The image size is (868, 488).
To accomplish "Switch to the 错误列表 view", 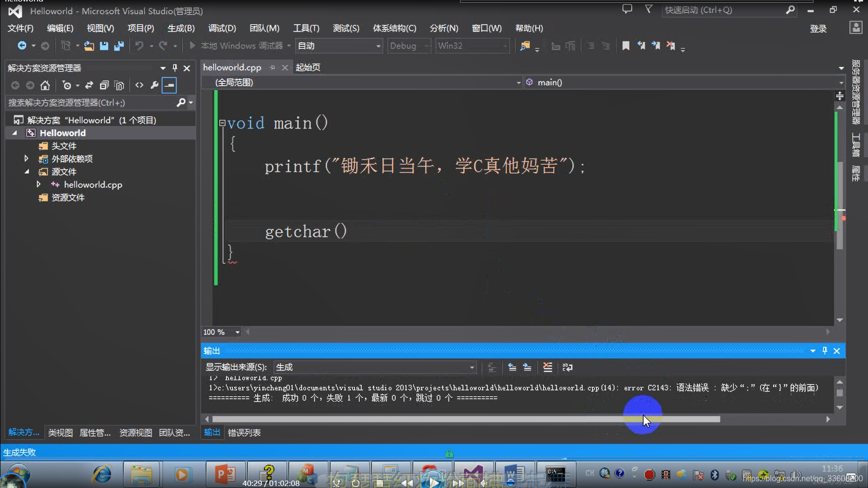I will pyautogui.click(x=244, y=432).
